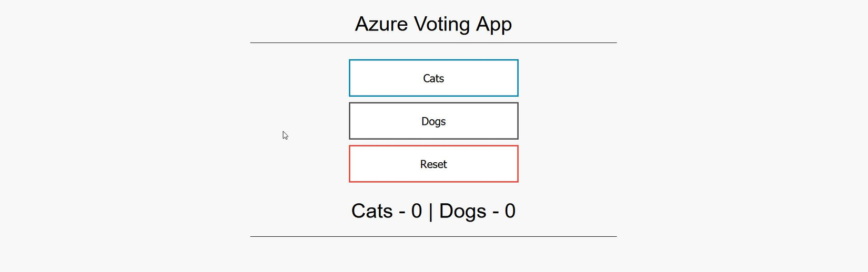The width and height of the screenshot is (868, 272).
Task: Click the Cats vote count number
Action: tap(417, 211)
